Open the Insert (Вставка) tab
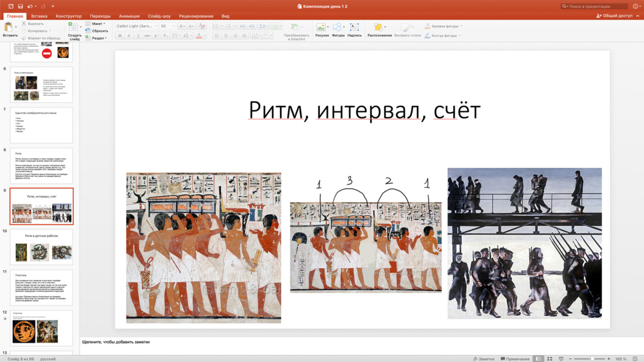Screen dimensions: 644x362 click(x=39, y=16)
